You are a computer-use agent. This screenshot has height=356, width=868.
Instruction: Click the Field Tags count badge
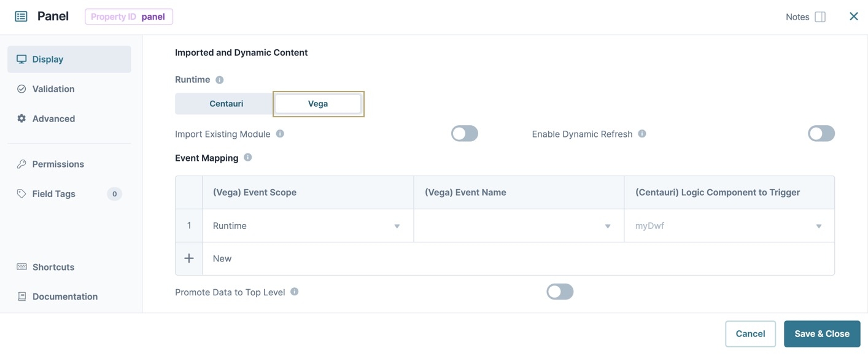pos(114,194)
